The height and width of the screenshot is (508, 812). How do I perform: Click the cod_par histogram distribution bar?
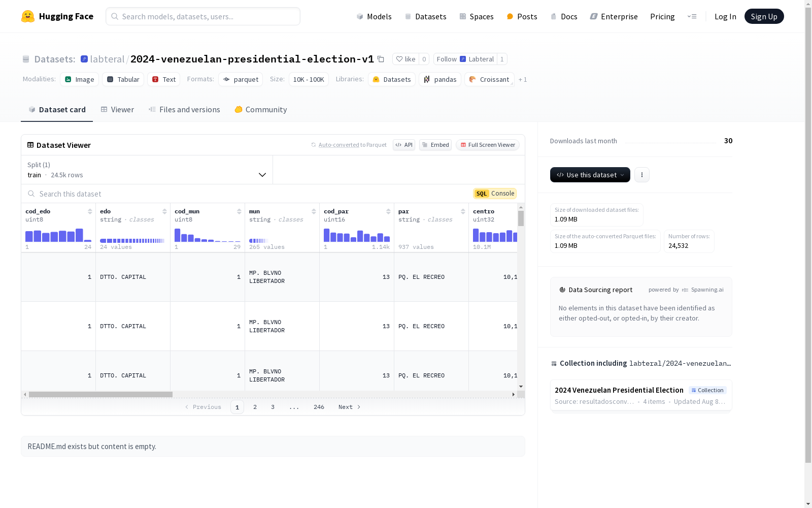coord(357,235)
